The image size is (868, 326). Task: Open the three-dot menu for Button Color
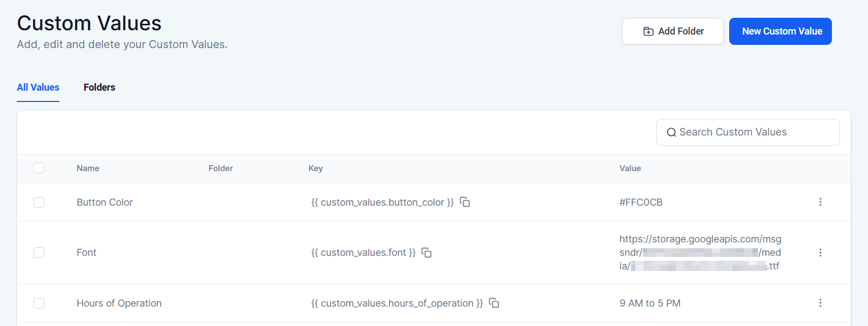click(x=820, y=202)
